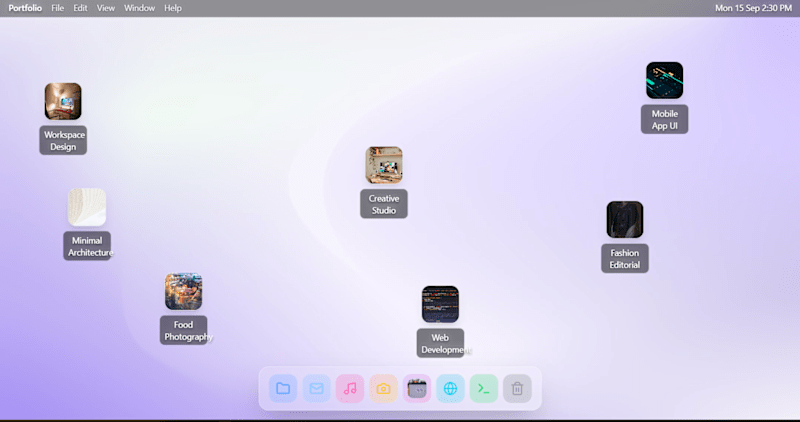The image size is (800, 422).
Task: Select the Creative Studio desktop icon
Action: (x=384, y=165)
